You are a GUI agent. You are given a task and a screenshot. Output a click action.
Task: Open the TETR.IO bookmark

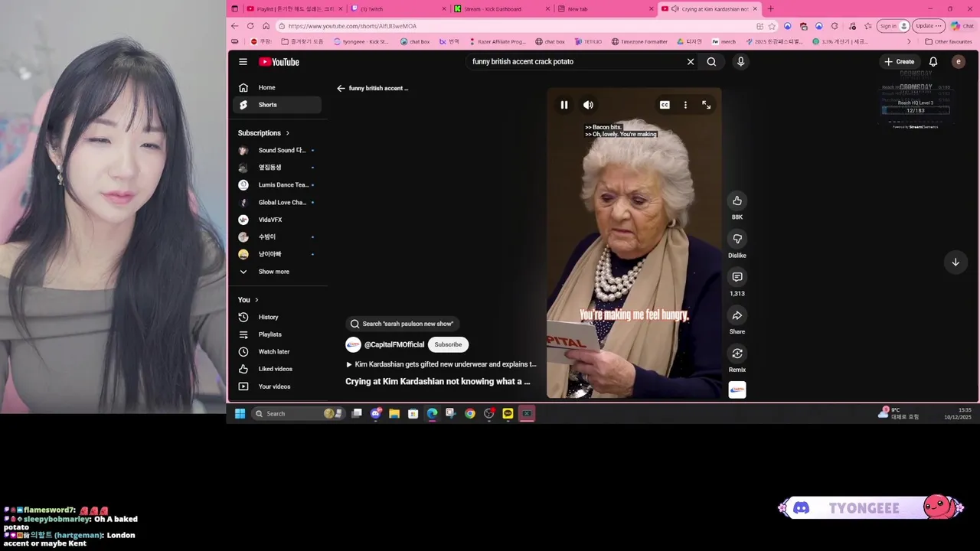[x=587, y=42]
